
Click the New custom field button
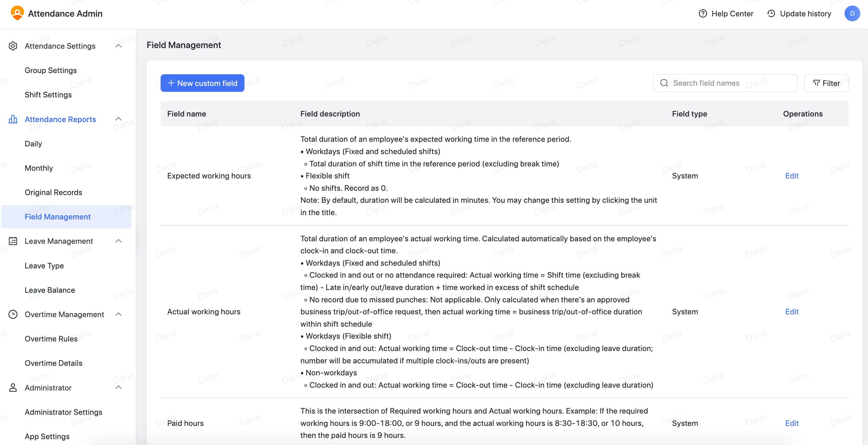pyautogui.click(x=202, y=83)
